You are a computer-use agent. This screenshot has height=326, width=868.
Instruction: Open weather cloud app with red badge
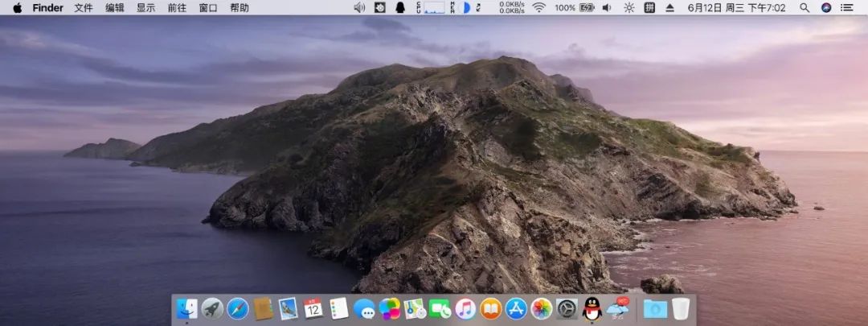618,308
